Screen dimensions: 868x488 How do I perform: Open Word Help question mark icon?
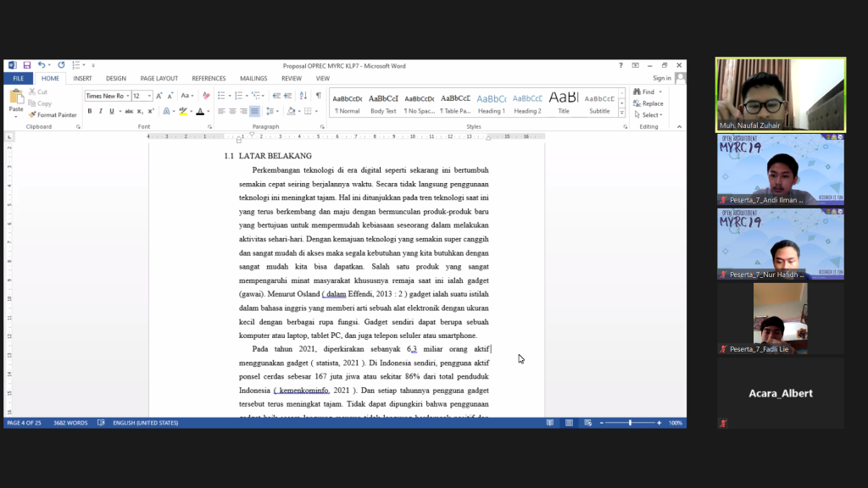coord(620,65)
